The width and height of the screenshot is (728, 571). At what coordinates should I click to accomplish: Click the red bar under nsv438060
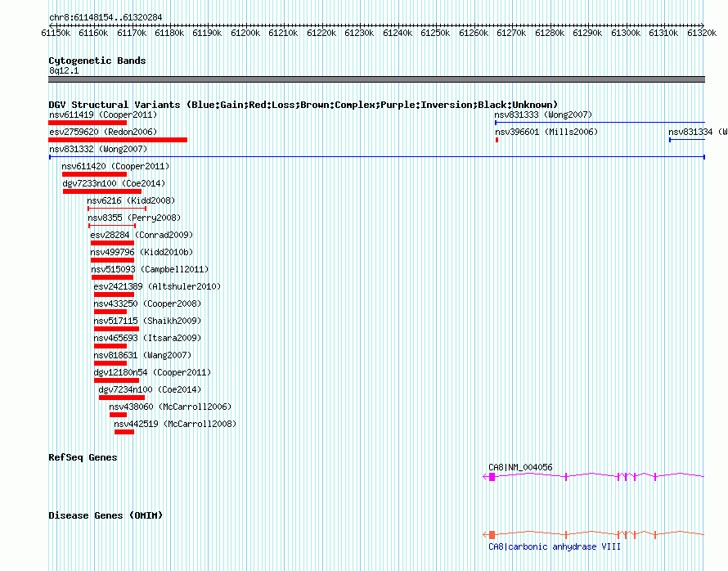pos(119,415)
